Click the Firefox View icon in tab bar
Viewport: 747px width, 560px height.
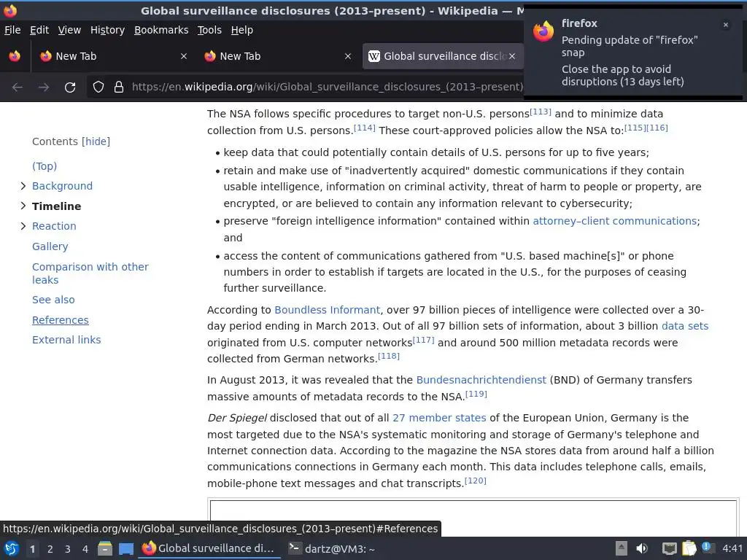tap(15, 56)
